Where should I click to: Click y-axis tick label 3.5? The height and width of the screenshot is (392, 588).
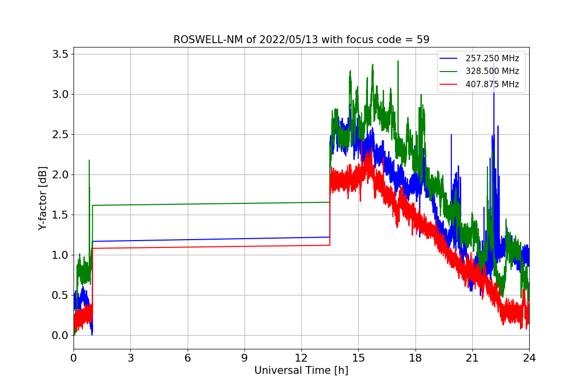(x=60, y=54)
